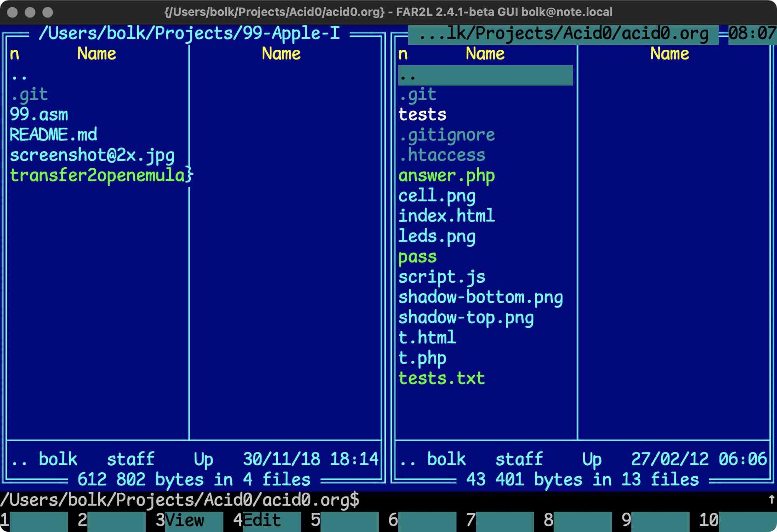The width and height of the screenshot is (777, 532).
Task: Select tests.txt file
Action: point(442,378)
